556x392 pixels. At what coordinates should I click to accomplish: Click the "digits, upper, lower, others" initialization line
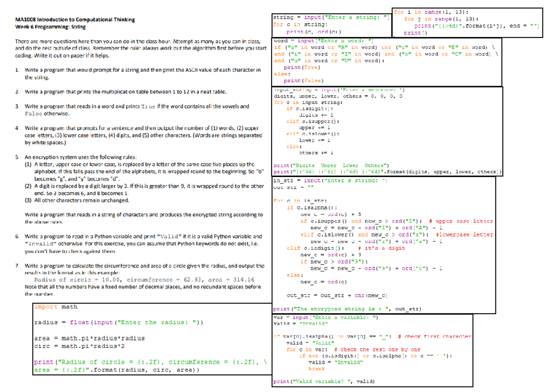pos(338,96)
